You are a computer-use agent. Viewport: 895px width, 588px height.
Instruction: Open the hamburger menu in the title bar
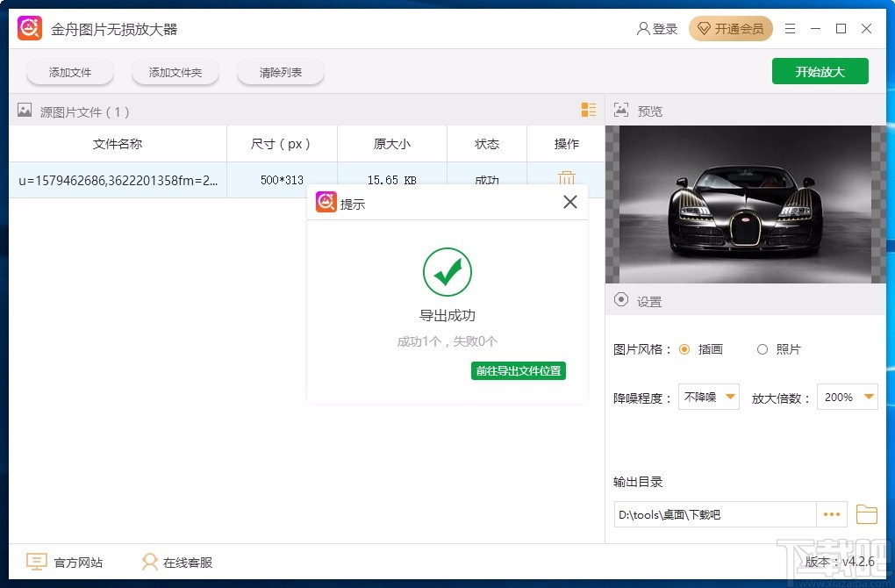(789, 28)
